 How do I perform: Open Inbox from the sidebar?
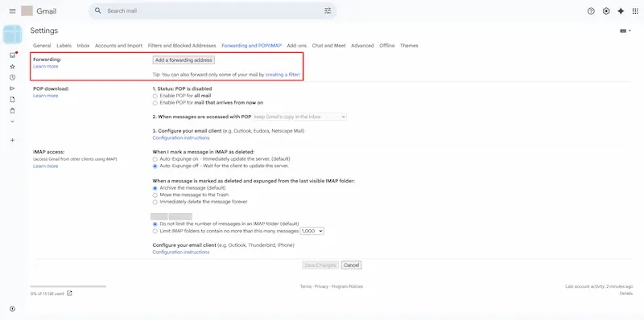tap(12, 55)
